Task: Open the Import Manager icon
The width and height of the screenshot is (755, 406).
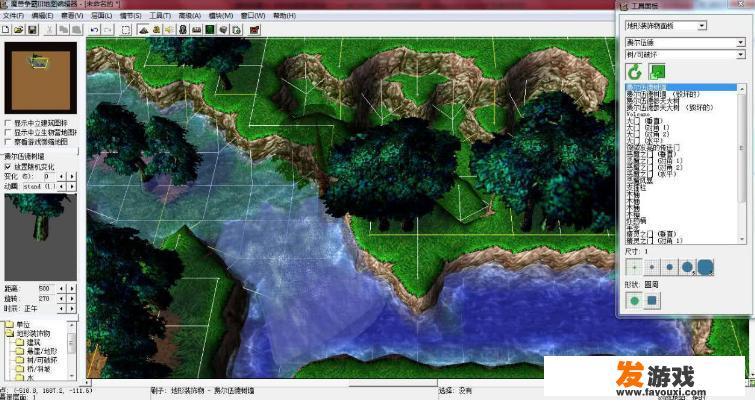Action: click(x=236, y=30)
